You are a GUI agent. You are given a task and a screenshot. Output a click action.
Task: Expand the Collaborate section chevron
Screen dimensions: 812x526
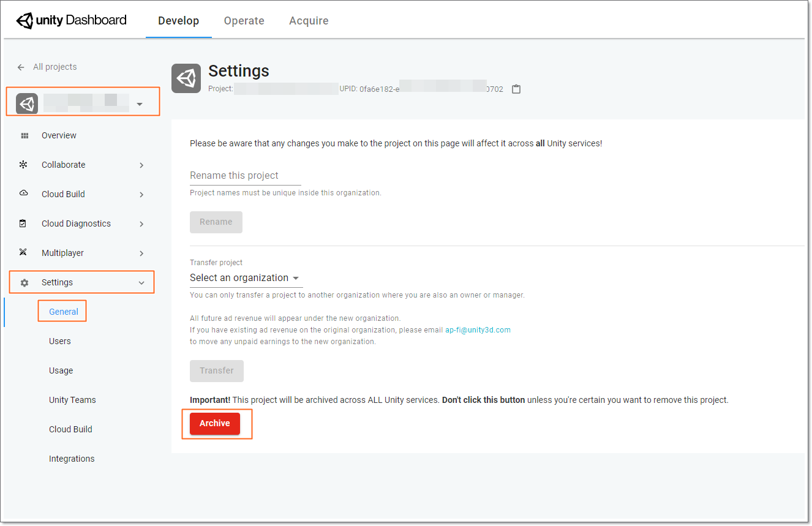[141, 165]
